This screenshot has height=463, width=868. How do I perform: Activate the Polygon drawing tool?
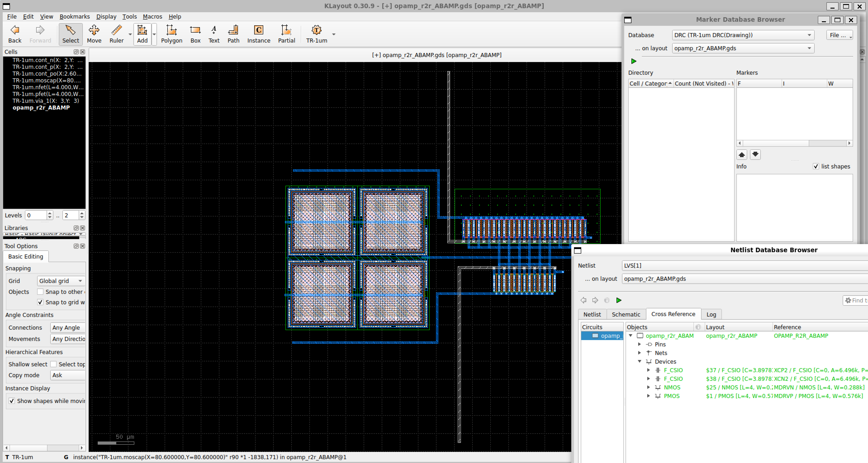tap(171, 34)
